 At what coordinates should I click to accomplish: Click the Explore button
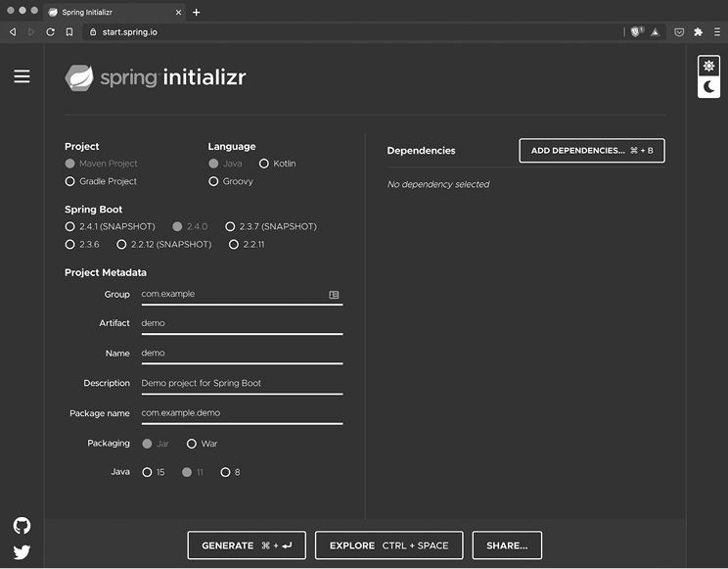coord(388,545)
